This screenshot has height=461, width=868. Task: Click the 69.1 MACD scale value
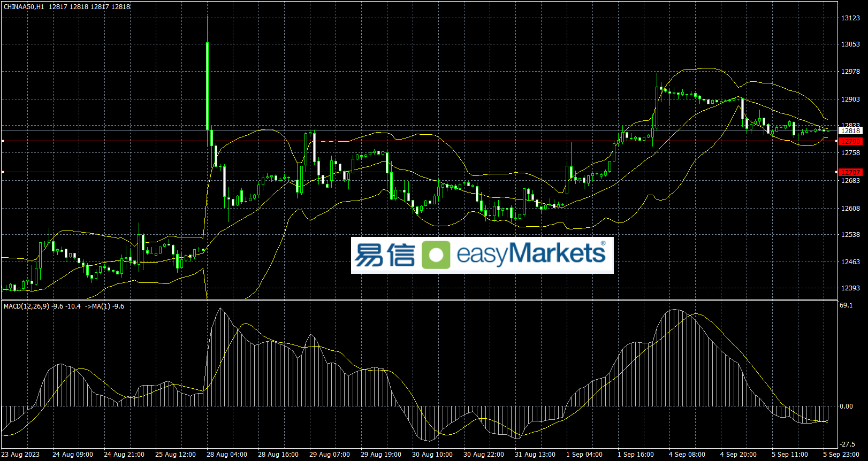tap(847, 305)
